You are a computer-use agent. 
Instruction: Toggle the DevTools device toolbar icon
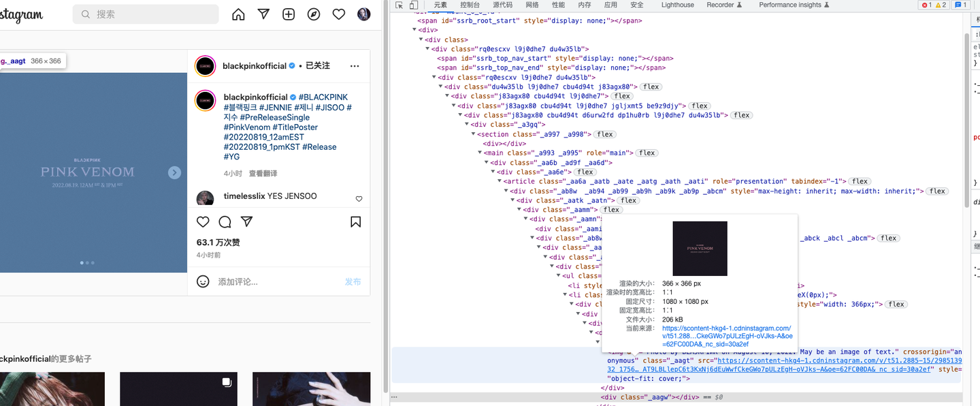click(x=414, y=5)
